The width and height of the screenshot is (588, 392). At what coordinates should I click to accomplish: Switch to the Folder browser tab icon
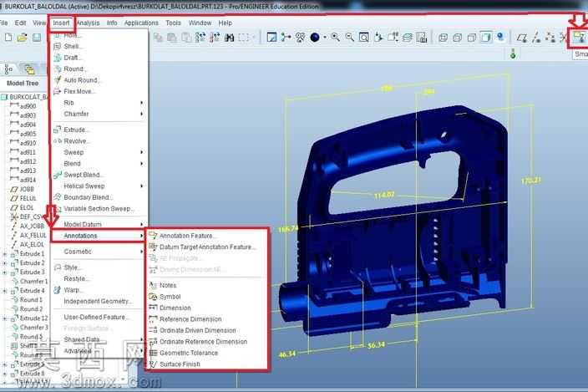(x=29, y=69)
